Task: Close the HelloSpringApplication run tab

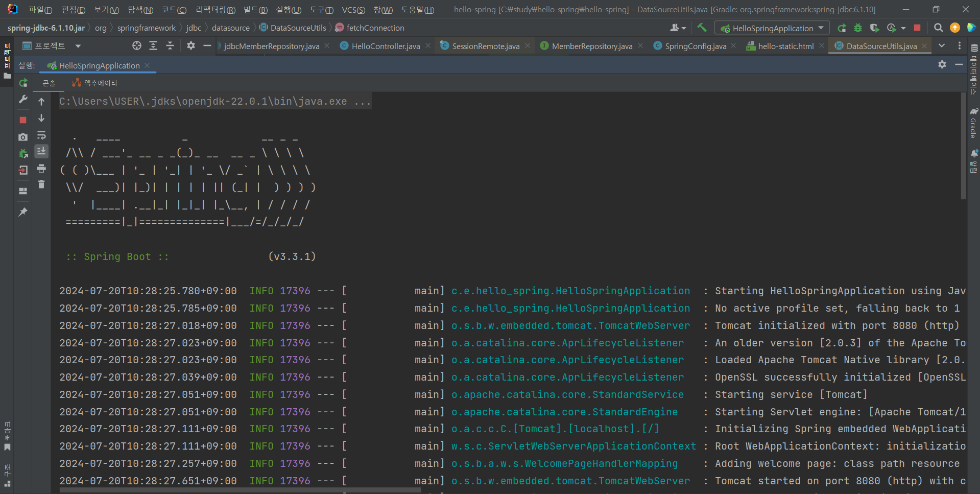Action: [147, 65]
